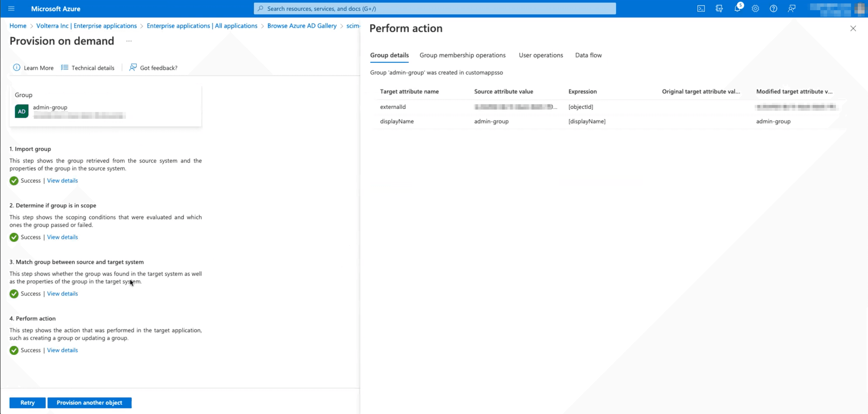This screenshot has height=414, width=868.
Task: Switch to User operations tab
Action: (x=541, y=55)
